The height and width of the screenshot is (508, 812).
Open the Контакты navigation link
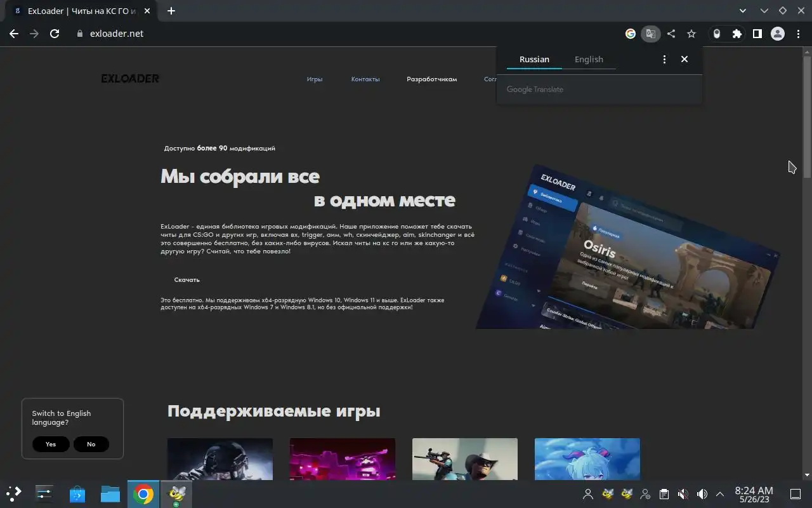point(365,79)
